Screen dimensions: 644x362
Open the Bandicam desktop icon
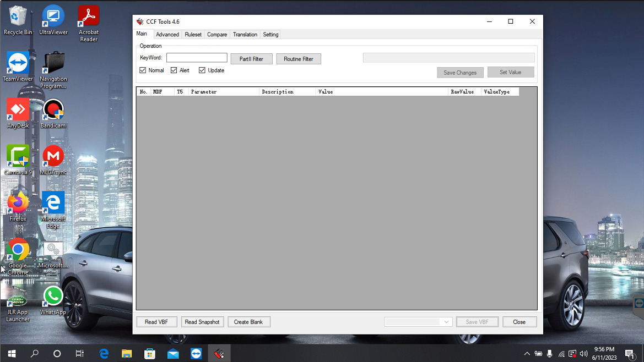[x=53, y=111]
